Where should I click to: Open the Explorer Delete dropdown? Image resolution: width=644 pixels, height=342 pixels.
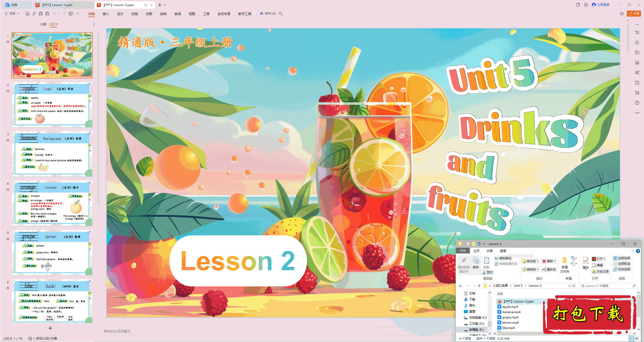(549, 261)
